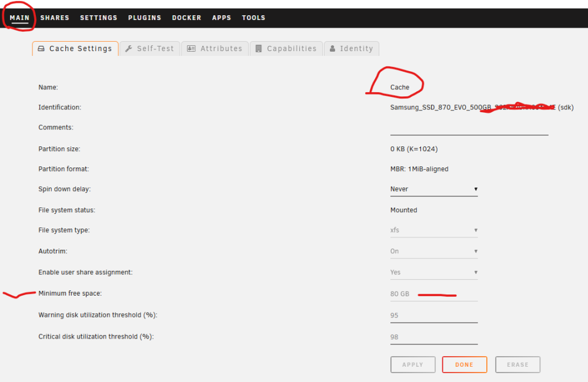The image size is (588, 382).
Task: Switch to the Capabilities tab
Action: (x=286, y=49)
